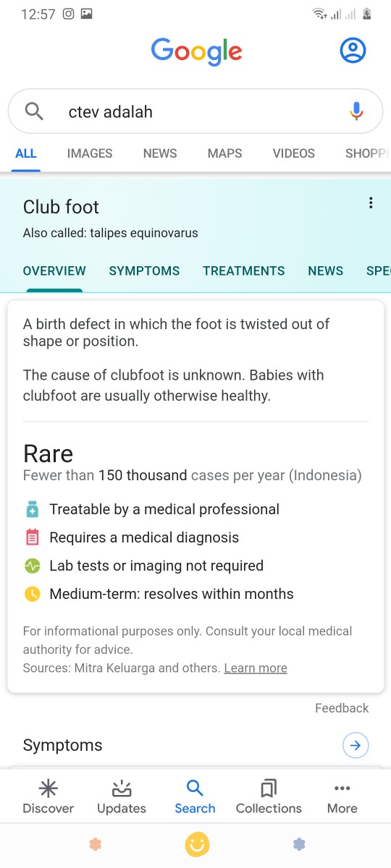391x868 pixels.
Task: Open the TREATMENTS tab in Club foot panel
Action: (244, 271)
